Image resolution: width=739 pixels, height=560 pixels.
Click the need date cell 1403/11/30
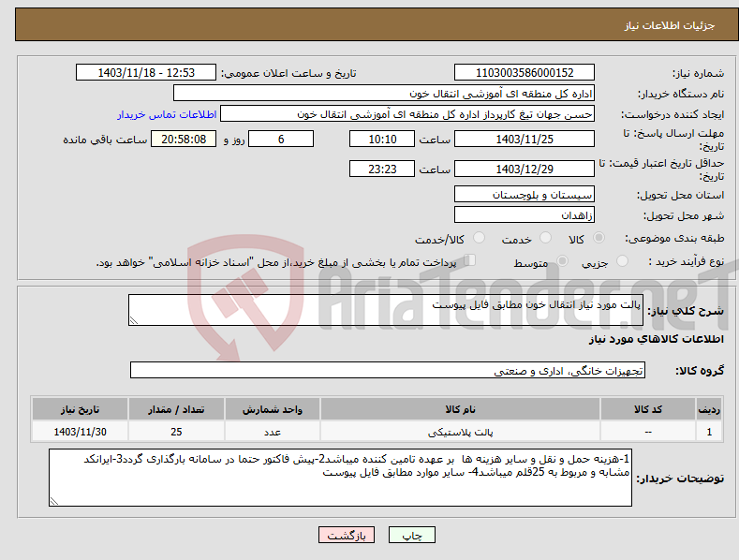click(x=80, y=432)
